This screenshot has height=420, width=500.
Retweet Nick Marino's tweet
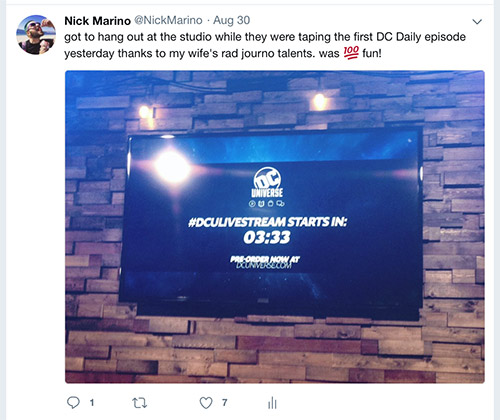140,403
